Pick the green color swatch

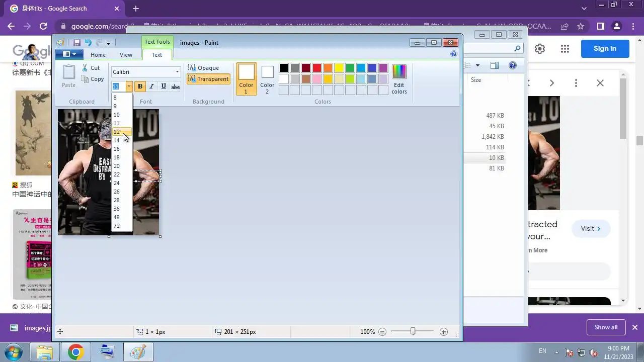pyautogui.click(x=350, y=68)
